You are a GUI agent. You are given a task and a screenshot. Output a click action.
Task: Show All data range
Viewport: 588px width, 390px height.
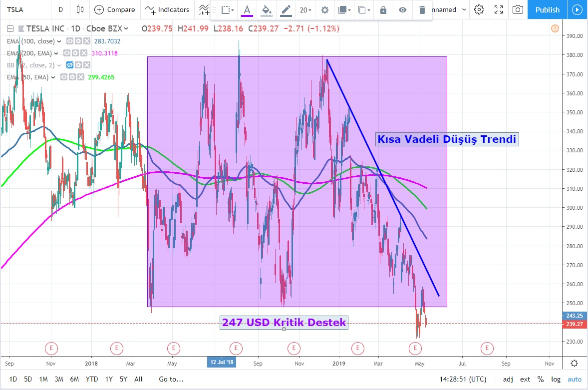point(138,379)
